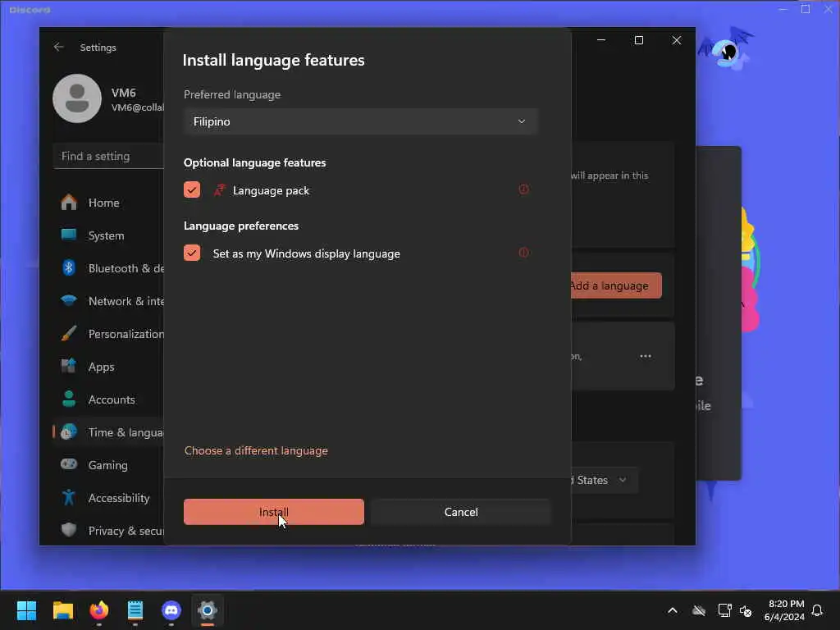Open Privacy & security category
The height and width of the screenshot is (630, 840).
coord(108,531)
